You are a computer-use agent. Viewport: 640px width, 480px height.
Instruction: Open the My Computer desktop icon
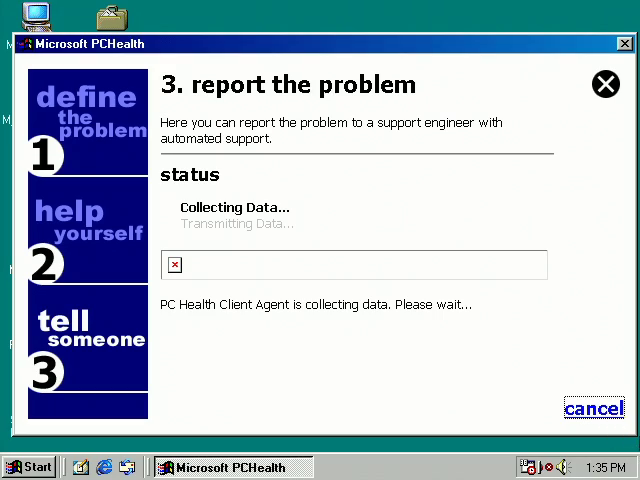coord(37,16)
